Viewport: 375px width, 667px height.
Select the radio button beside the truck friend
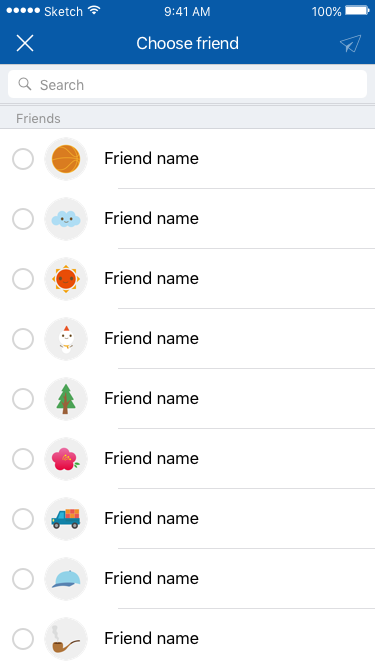tap(23, 519)
